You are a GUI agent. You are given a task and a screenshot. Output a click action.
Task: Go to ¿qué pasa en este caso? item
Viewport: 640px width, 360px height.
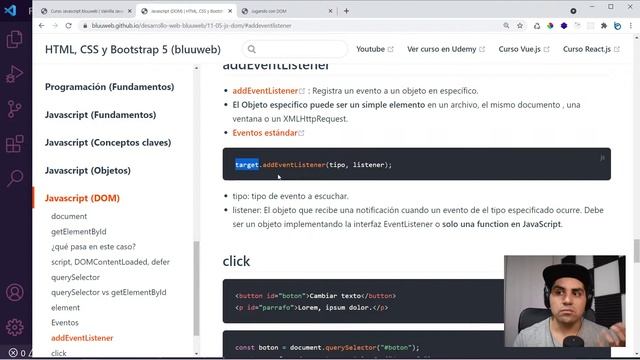(x=93, y=247)
